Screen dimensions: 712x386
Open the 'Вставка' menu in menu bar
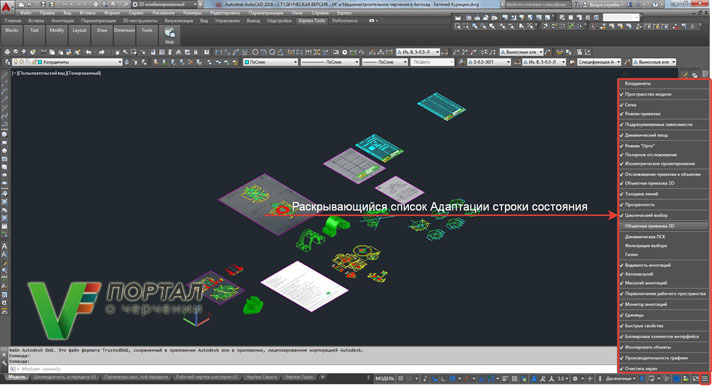coord(87,13)
